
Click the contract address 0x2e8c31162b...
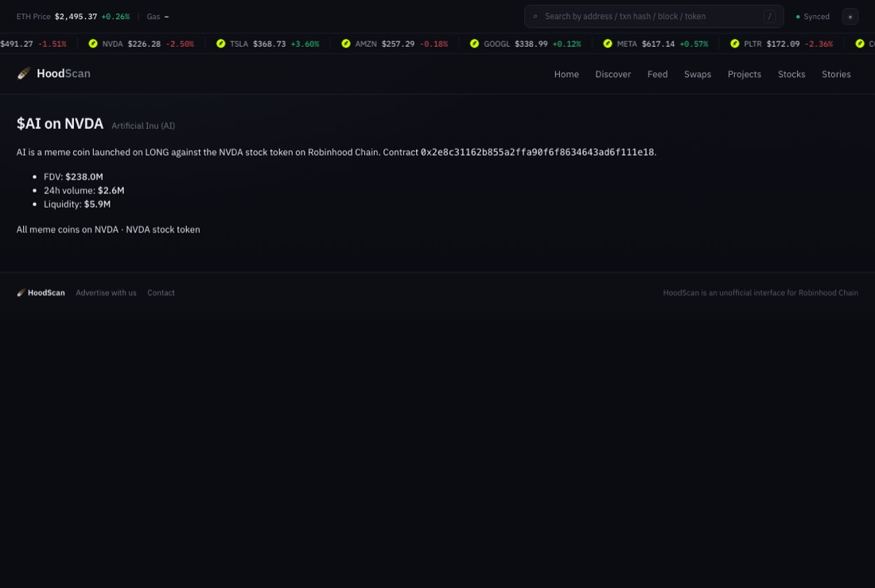[x=538, y=153]
